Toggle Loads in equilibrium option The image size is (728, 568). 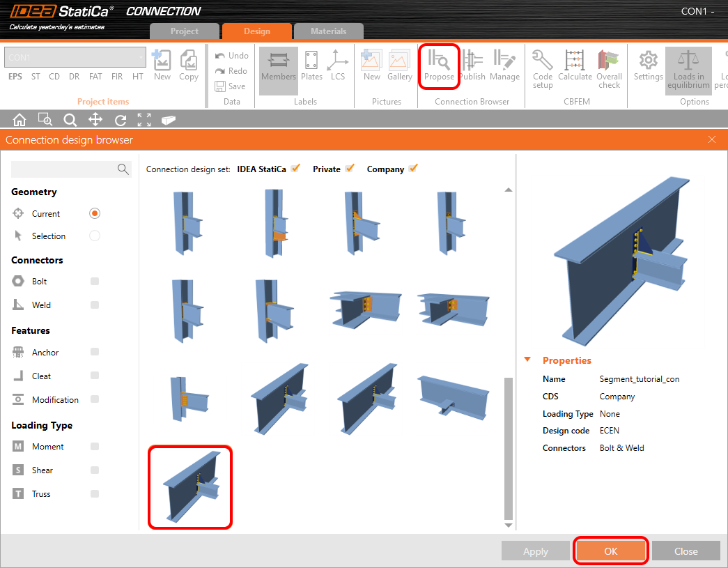point(688,70)
